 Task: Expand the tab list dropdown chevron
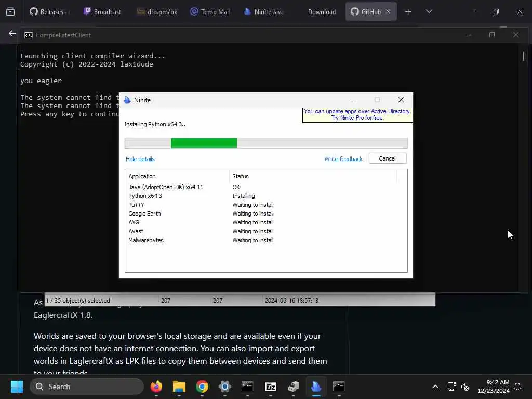(429, 11)
